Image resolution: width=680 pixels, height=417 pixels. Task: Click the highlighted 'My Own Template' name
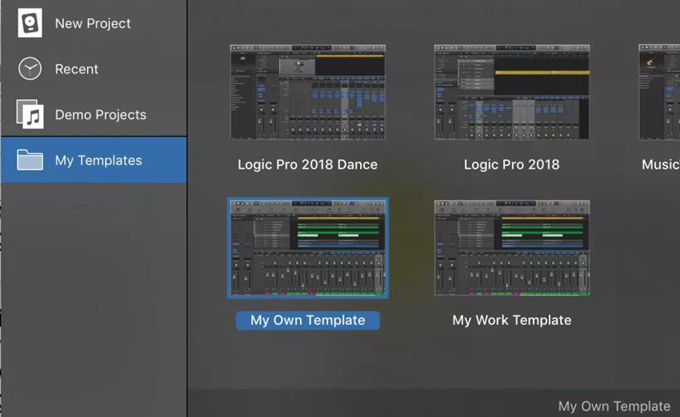[x=308, y=320]
